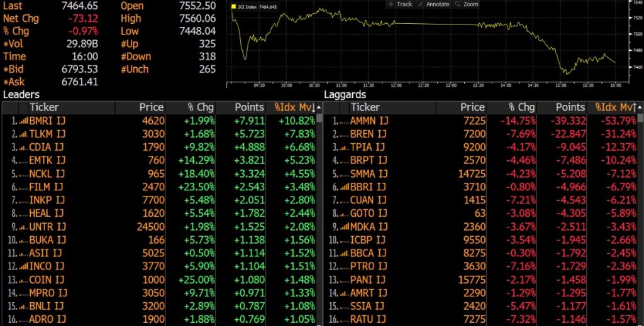Select HEAL IJ ticker row
Screen dimensions: 644x326
tap(47, 213)
